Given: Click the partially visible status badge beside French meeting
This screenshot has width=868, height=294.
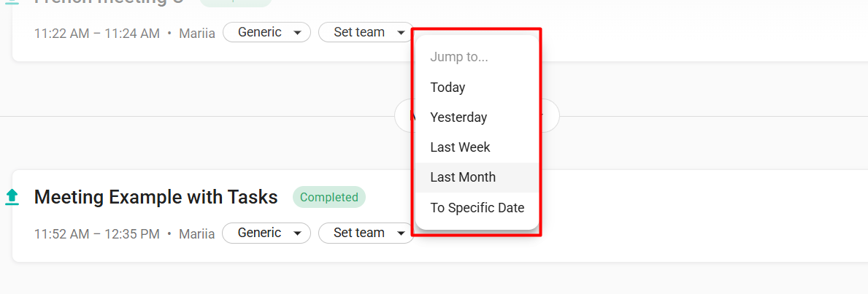Looking at the screenshot, I should tap(236, 3).
